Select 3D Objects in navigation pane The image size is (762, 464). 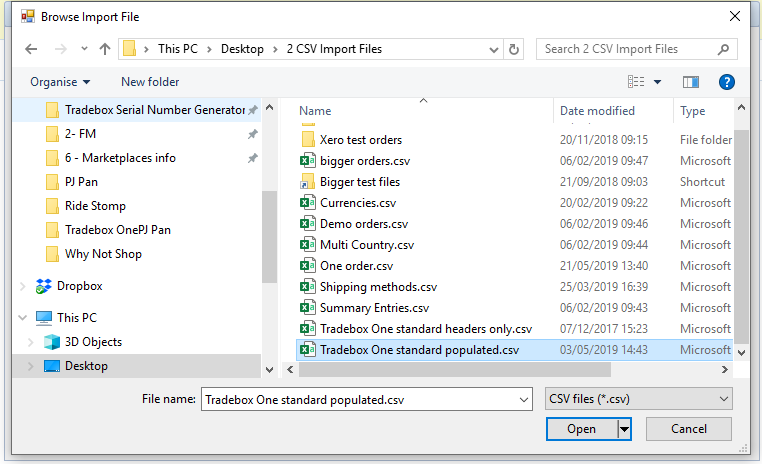pyautogui.click(x=83, y=342)
